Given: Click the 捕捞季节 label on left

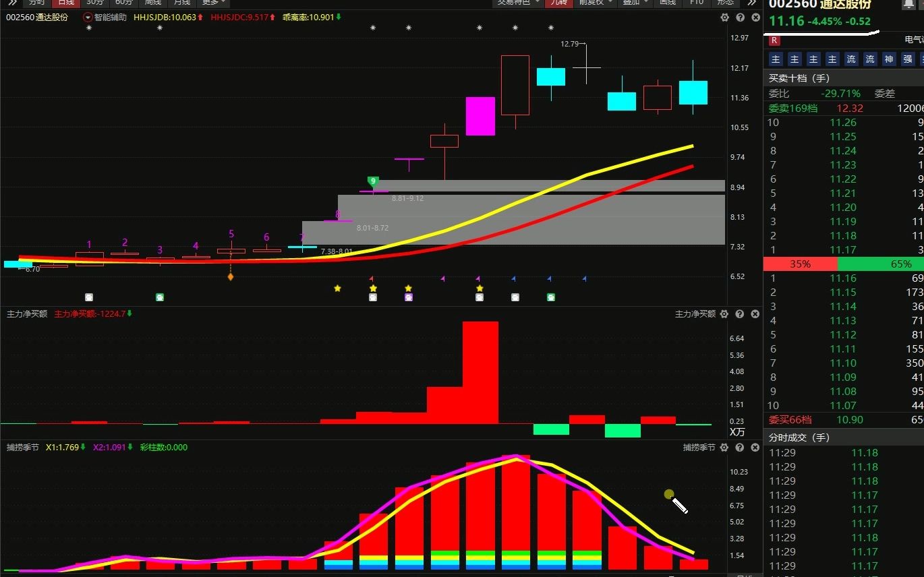Looking at the screenshot, I should [x=22, y=448].
